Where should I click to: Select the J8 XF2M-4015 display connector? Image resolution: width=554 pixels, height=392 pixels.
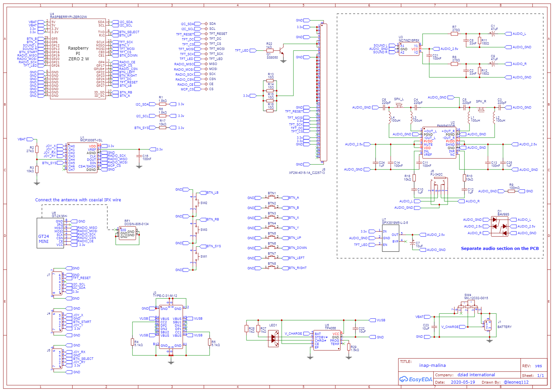323,92
